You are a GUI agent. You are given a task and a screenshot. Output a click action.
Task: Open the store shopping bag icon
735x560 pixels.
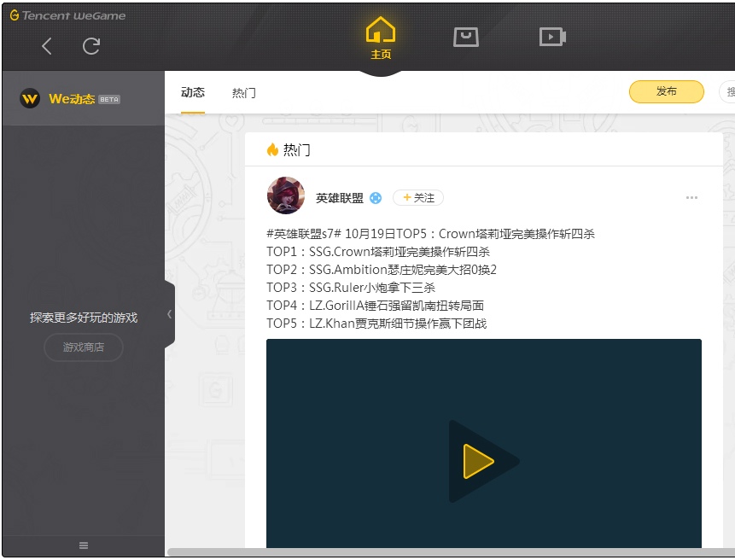465,37
